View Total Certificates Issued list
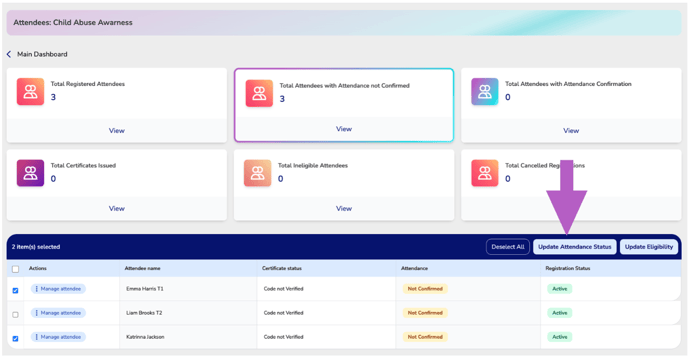The image size is (688, 363). [117, 208]
